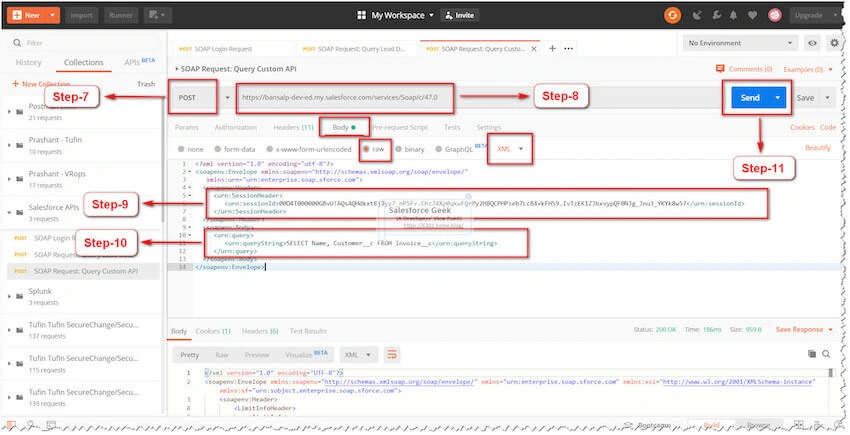Click the workspace grid icon

click(x=362, y=15)
